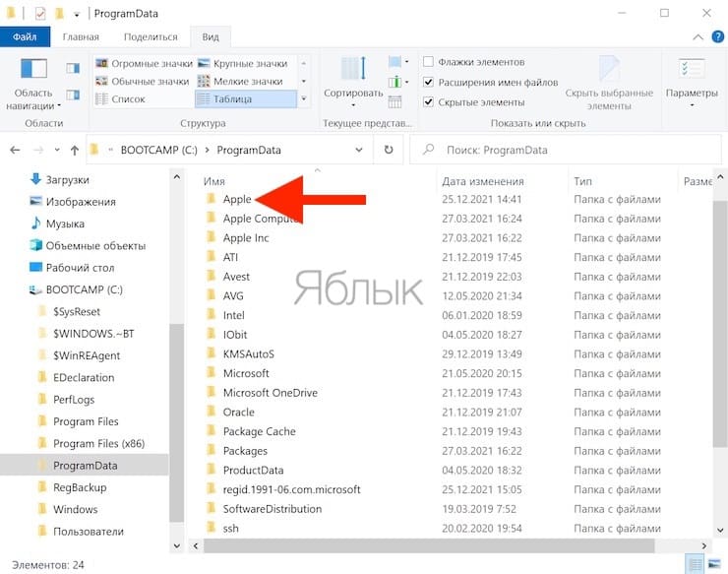Uncheck Скрытые элементы checkbox
Screen dimensions: 728x574
click(x=429, y=102)
